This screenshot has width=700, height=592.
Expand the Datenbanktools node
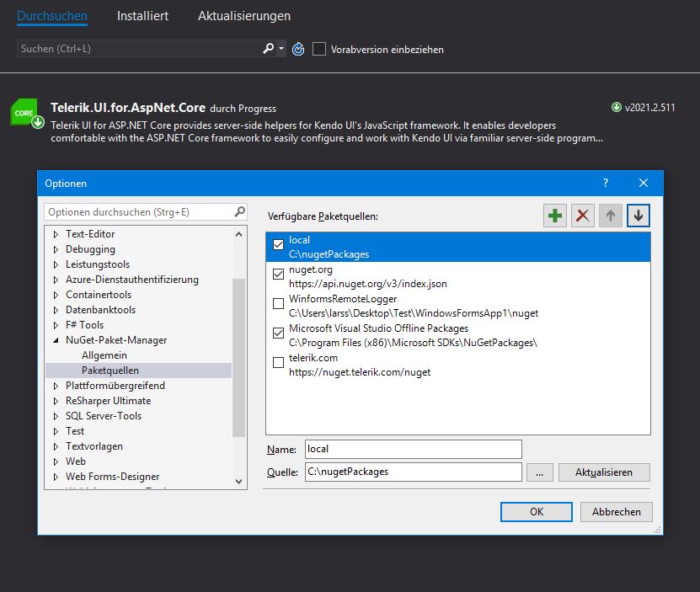click(x=56, y=310)
